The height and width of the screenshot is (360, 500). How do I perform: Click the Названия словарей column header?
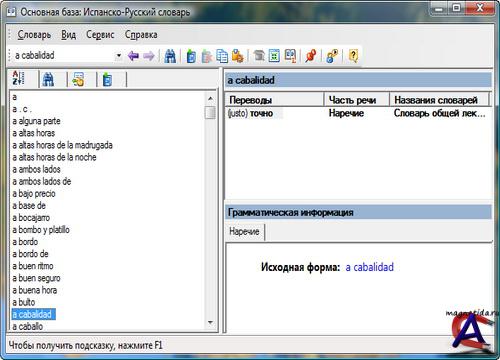coord(439,100)
